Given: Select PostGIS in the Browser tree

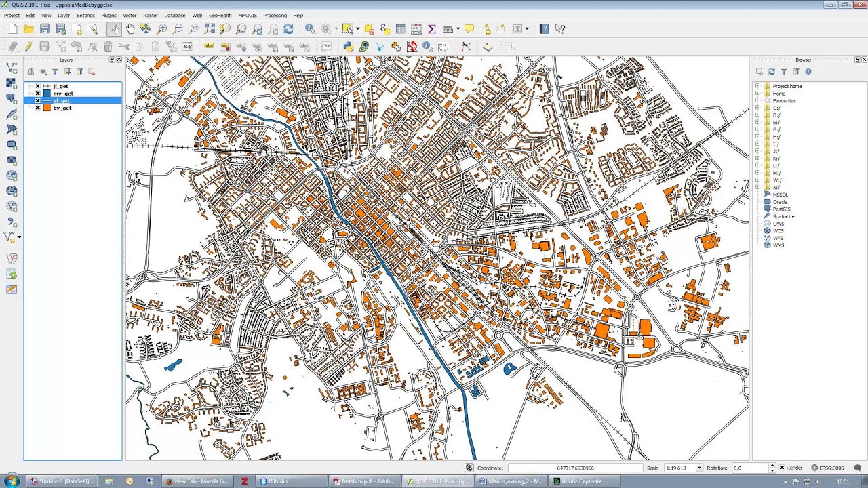Looking at the screenshot, I should [781, 209].
